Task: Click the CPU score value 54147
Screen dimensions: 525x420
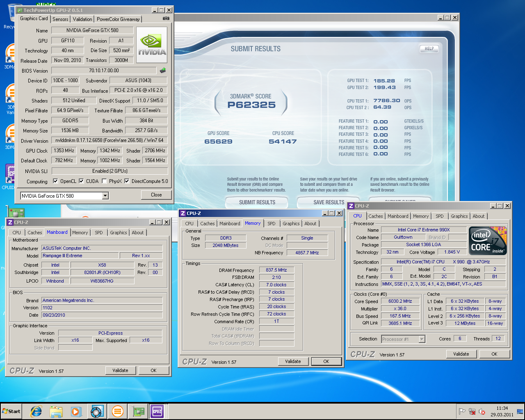Action: click(x=283, y=142)
